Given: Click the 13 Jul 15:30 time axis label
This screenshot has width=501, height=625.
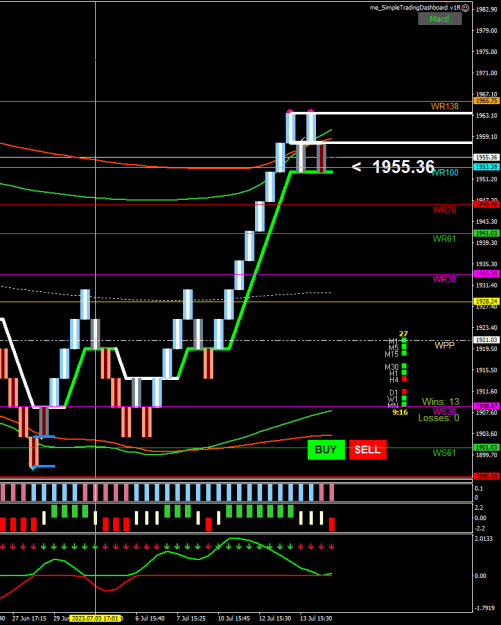Looking at the screenshot, I should point(316,619).
